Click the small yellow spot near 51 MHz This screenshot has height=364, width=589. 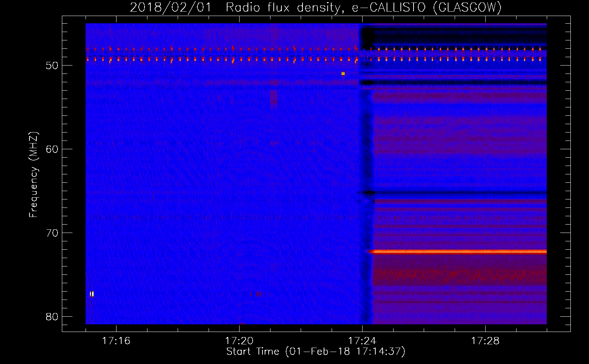tap(343, 74)
